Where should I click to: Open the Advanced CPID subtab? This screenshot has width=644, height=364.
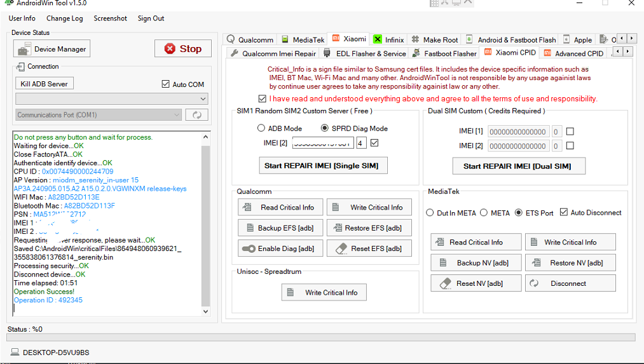pos(574,53)
